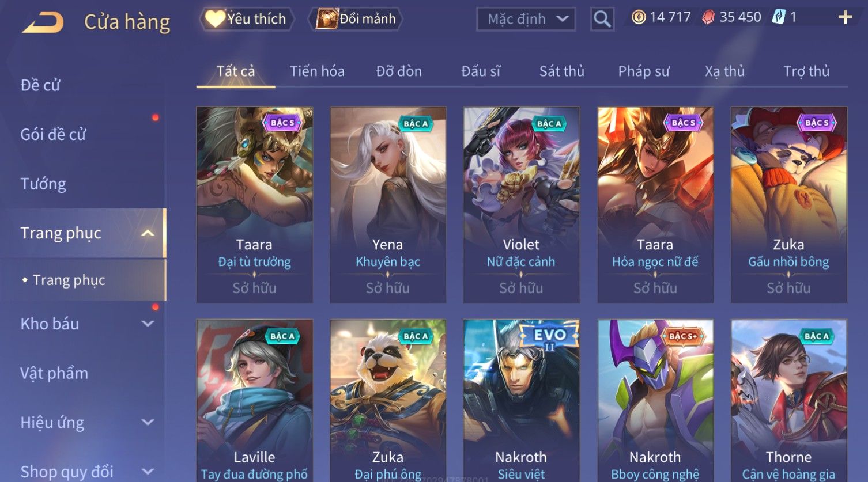Tap the blue voucher ticket icon
The image size is (868, 482).
tap(779, 17)
